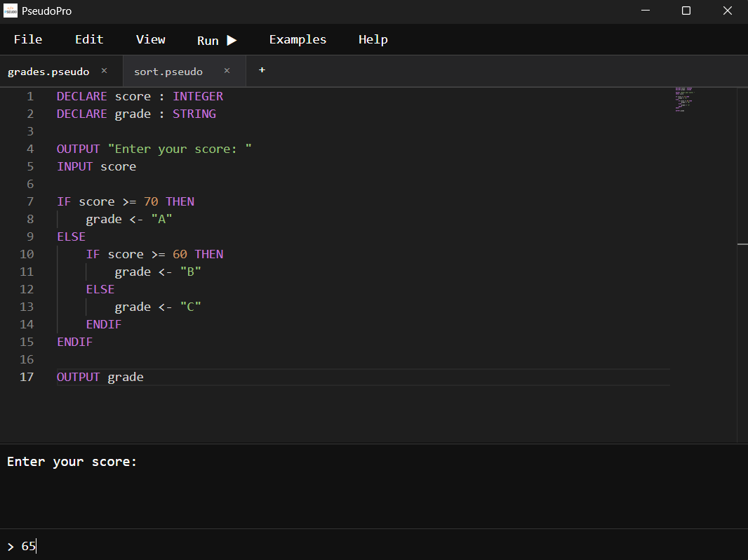Click line number 17 in gutter
Viewport: 748px width, 560px height.
coord(27,378)
